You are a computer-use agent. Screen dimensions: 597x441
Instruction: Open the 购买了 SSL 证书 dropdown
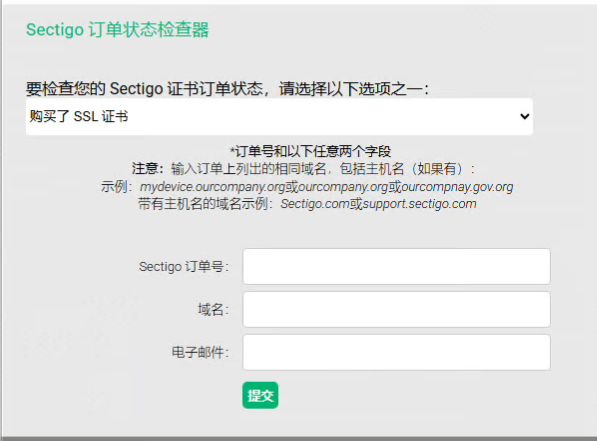pos(279,117)
